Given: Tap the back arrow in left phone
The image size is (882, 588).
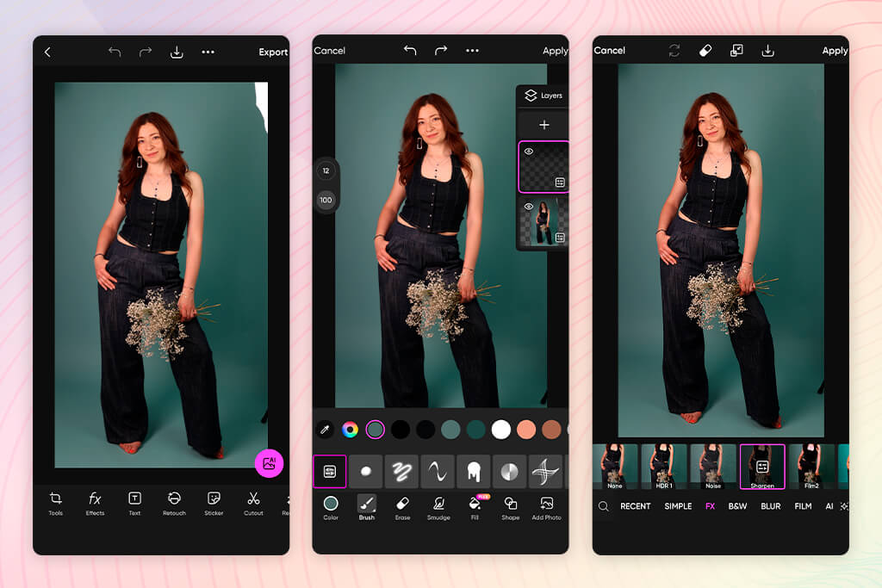Looking at the screenshot, I should point(47,53).
